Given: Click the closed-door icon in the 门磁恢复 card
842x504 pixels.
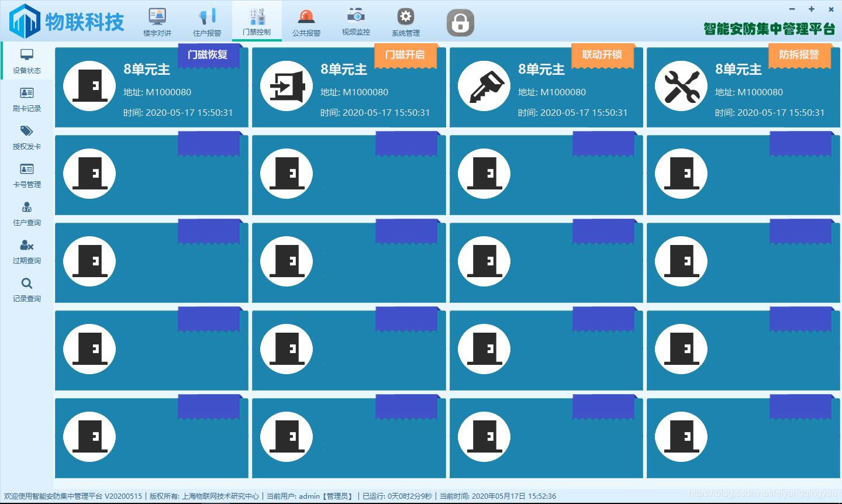Looking at the screenshot, I should (89, 86).
